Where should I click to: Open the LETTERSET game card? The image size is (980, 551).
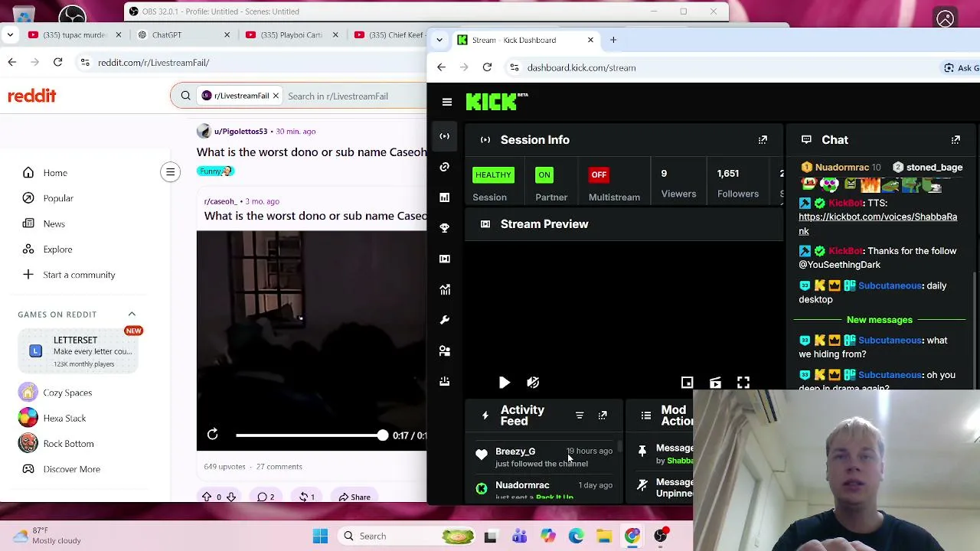(77, 351)
